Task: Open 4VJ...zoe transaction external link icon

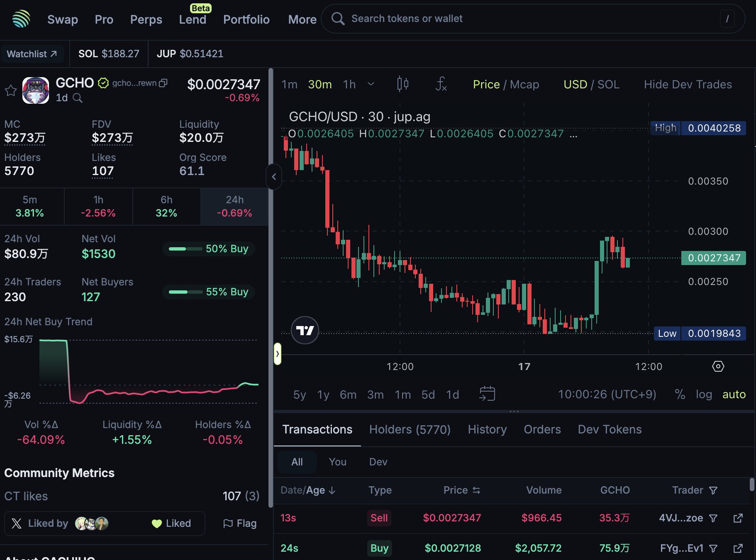Action: coord(738,518)
